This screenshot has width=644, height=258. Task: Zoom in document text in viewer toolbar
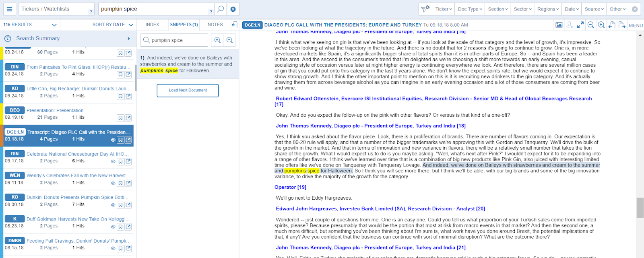click(601, 25)
